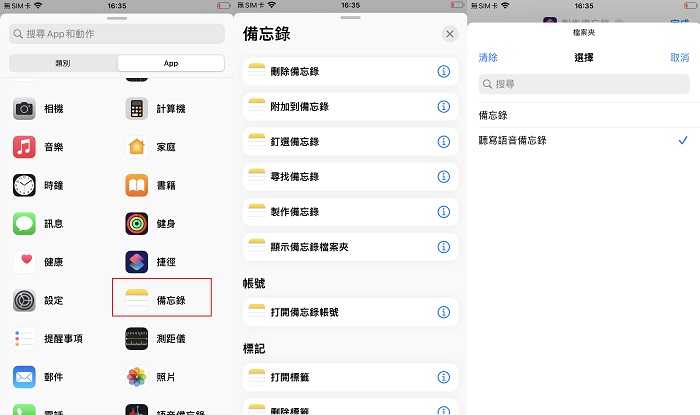Focus the folder picker 搜尋 field
The width and height of the screenshot is (700, 415).
coord(584,84)
